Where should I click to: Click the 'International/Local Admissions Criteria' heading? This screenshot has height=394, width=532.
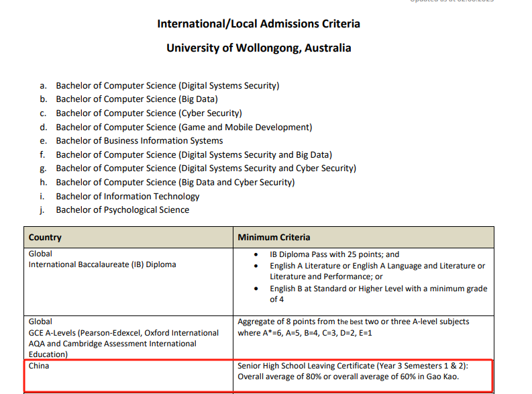[258, 23]
